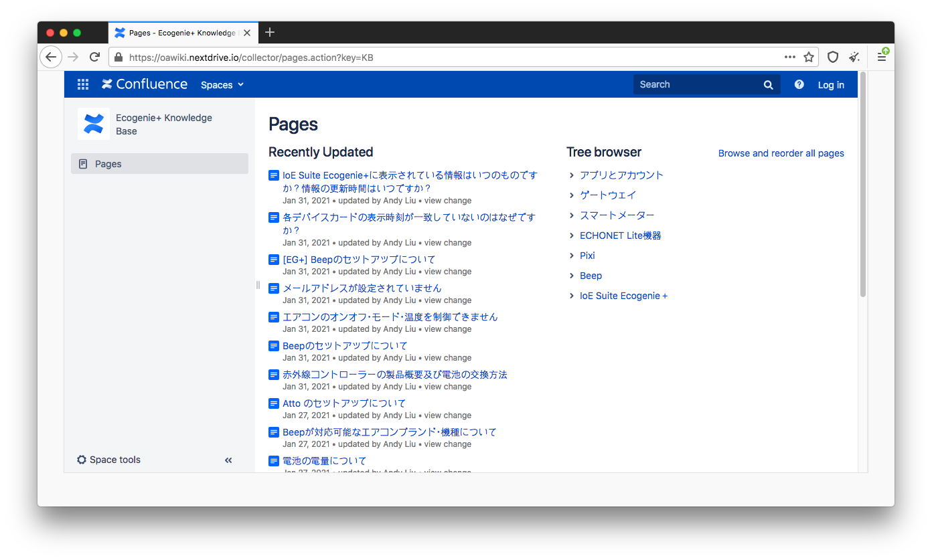Expand the アプリとアカウント tree node
This screenshot has width=932, height=560.
click(x=572, y=175)
